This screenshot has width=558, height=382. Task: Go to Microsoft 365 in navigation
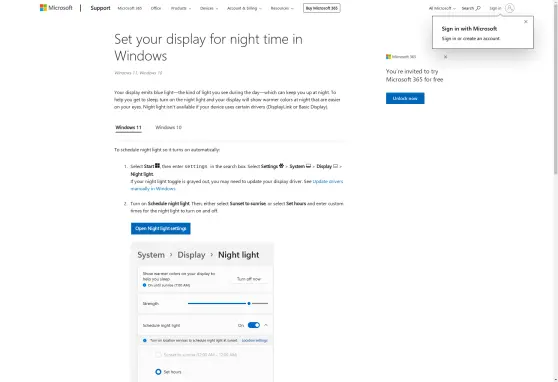coord(130,8)
